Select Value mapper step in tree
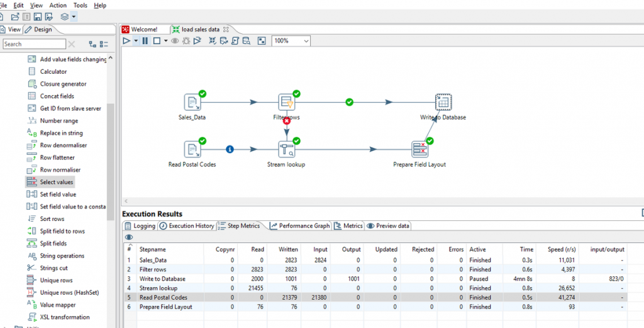The image size is (644, 328). click(58, 305)
